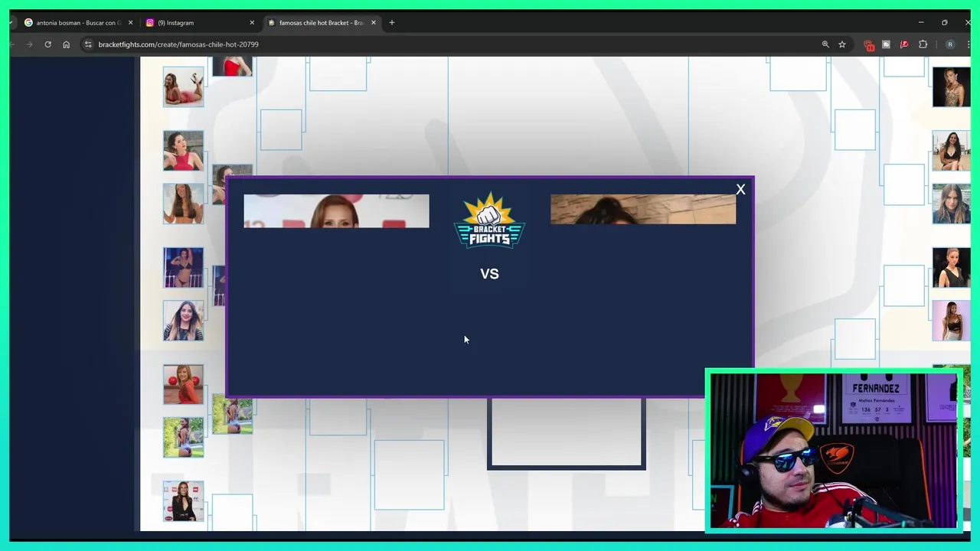Click the Bracket Fights logo in popup
This screenshot has height=551, width=980.
pos(489,221)
